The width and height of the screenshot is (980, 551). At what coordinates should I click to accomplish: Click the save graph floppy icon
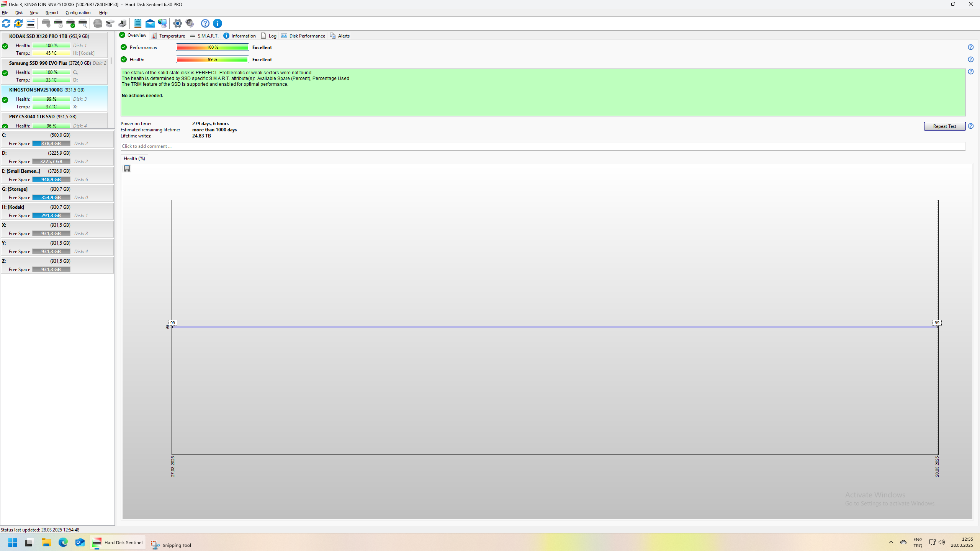pos(127,168)
